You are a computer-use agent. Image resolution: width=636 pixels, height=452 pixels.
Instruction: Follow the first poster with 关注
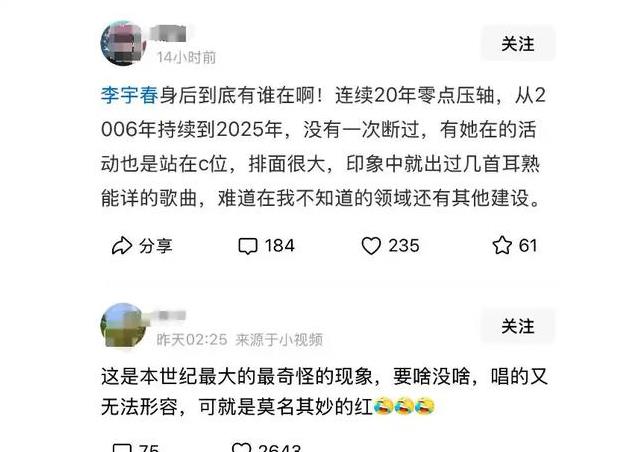click(x=518, y=43)
